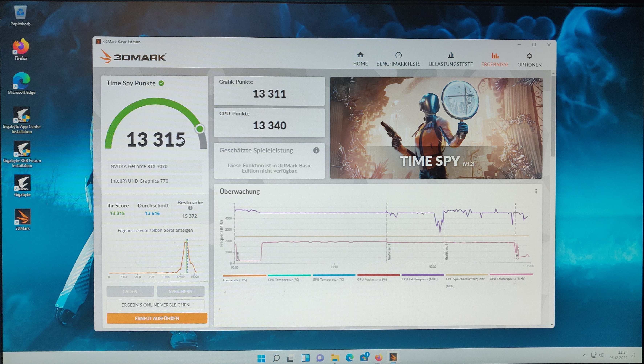
Task: Toggle Framerate (FPS) legend series
Action: (x=235, y=280)
